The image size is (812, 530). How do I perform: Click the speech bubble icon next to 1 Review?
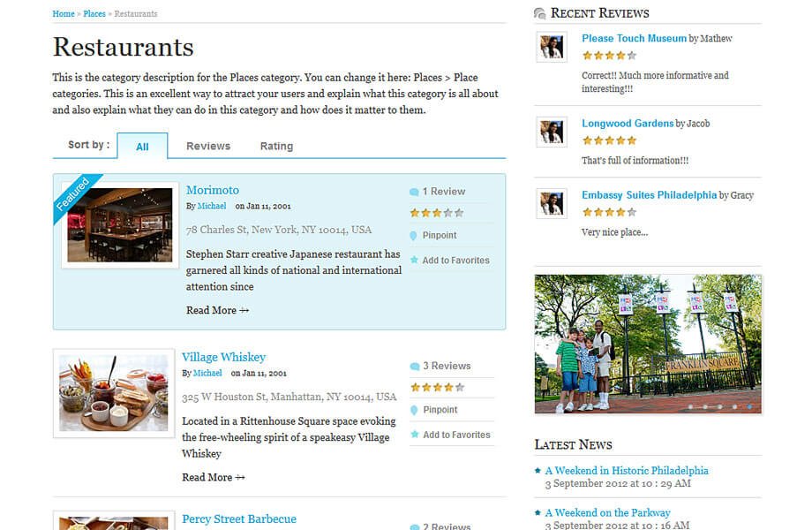click(x=414, y=192)
